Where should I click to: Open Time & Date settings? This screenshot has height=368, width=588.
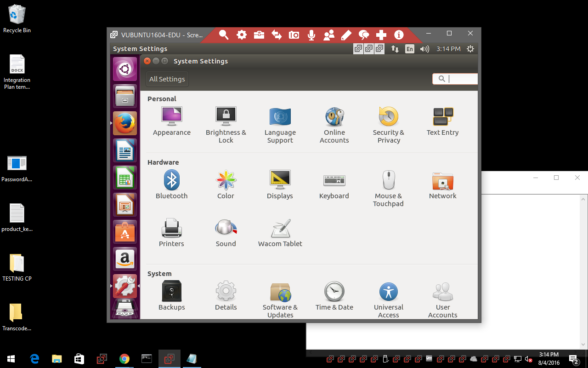(334, 296)
